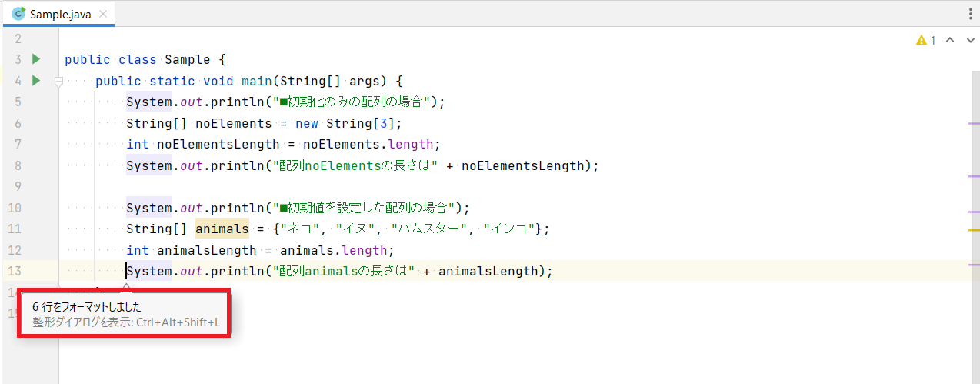
Task: Open the editor tab options menu
Action: pyautogui.click(x=970, y=14)
